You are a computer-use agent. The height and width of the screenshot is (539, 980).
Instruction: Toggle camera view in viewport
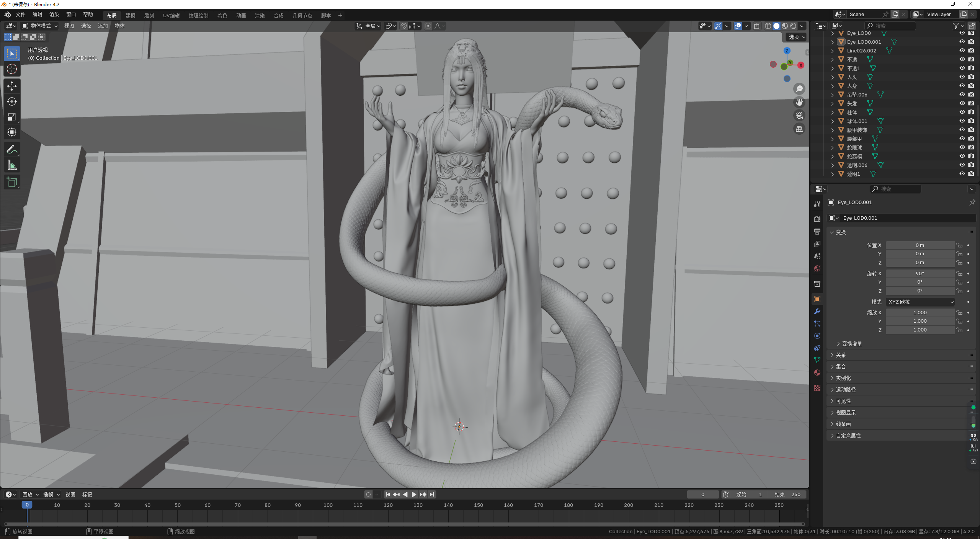799,116
